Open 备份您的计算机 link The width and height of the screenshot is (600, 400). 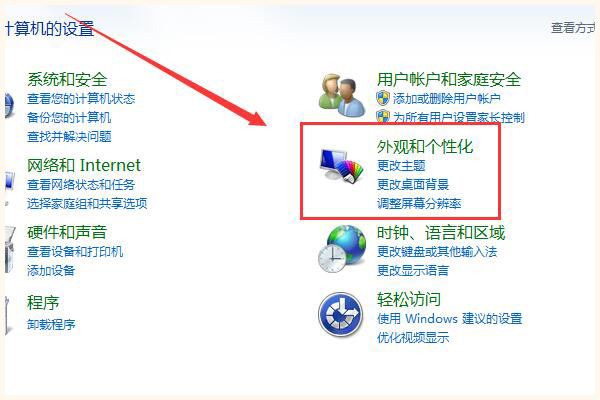click(69, 118)
